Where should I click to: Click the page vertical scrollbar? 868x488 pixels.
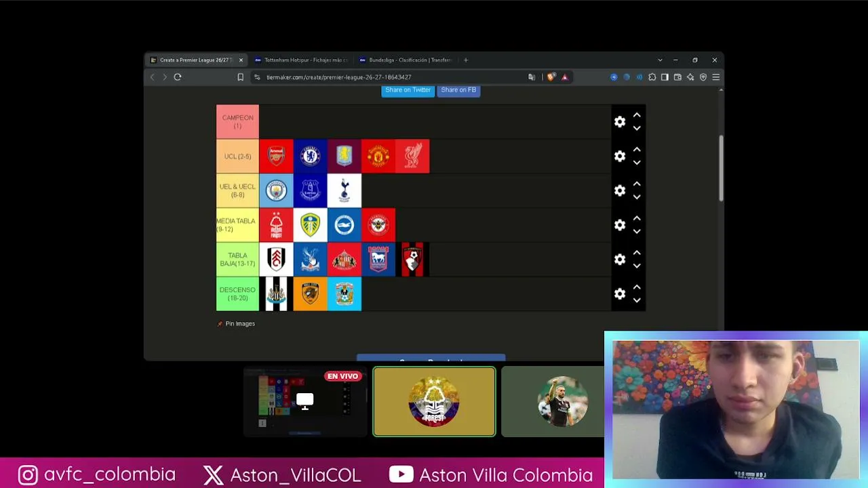[721, 169]
